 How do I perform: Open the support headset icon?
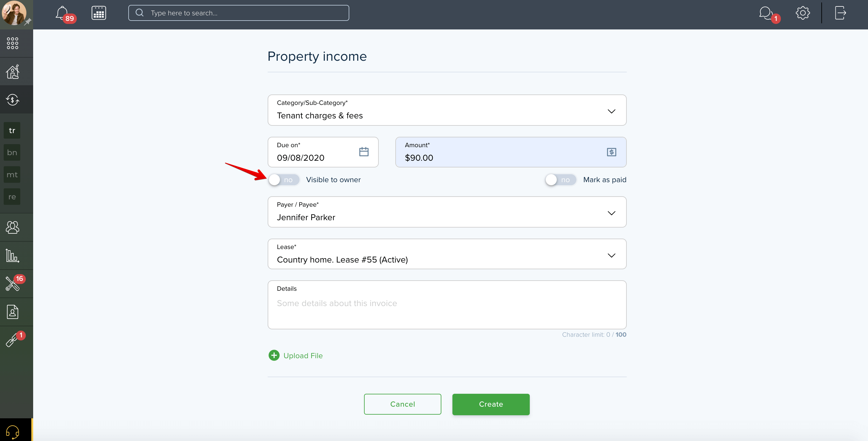click(x=13, y=431)
